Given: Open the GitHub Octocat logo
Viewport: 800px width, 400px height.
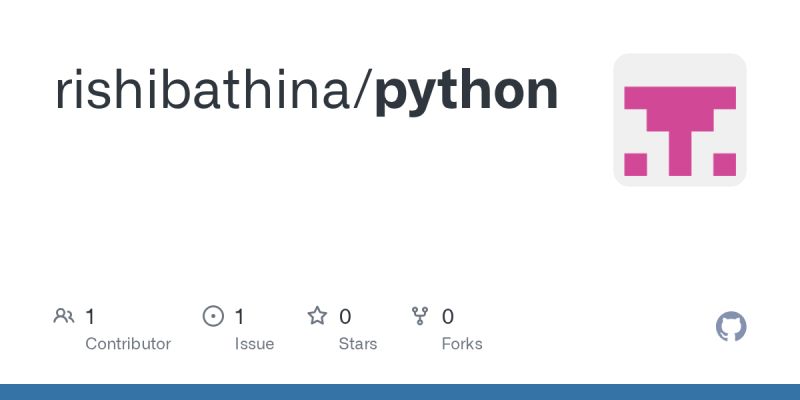Looking at the screenshot, I should [x=731, y=327].
